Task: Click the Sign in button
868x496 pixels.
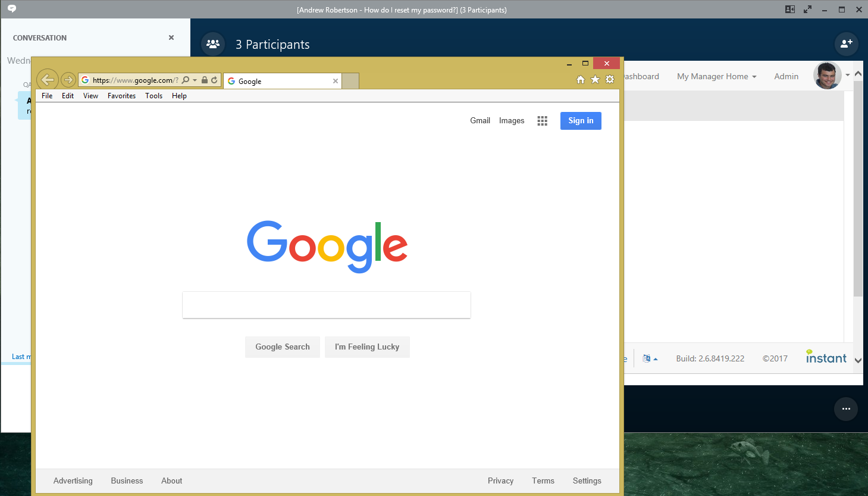Action: pyautogui.click(x=581, y=121)
